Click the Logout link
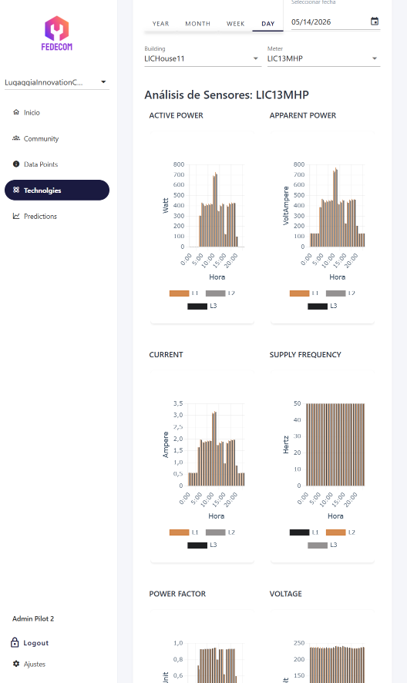 point(36,643)
